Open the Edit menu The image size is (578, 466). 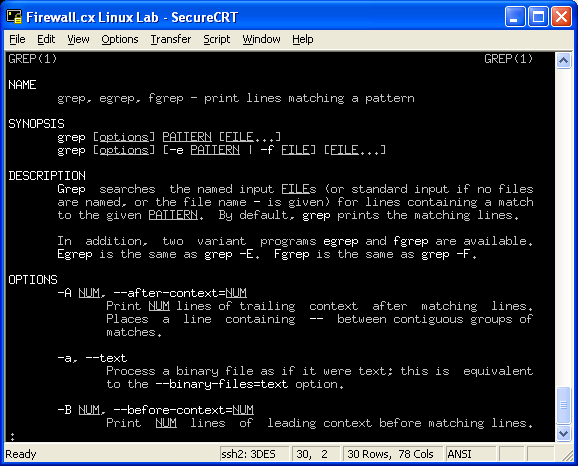tap(46, 39)
